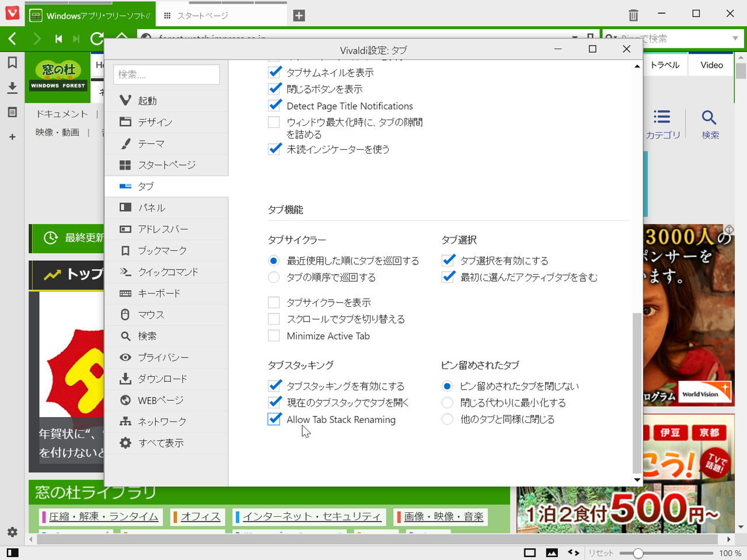Enable タブサイクラーを表示
This screenshot has height=560, width=747.
click(x=274, y=302)
